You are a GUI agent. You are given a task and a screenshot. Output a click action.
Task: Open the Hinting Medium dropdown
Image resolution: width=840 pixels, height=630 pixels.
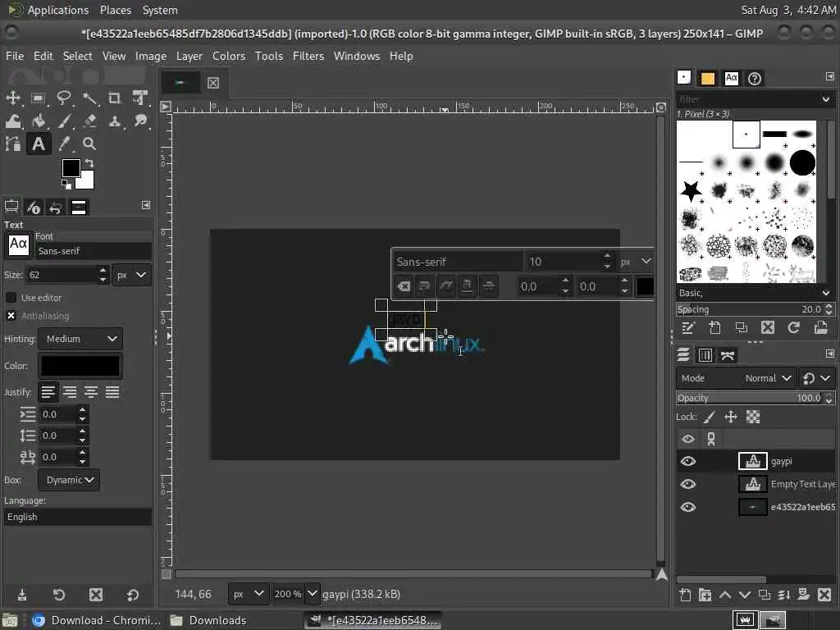tap(80, 339)
